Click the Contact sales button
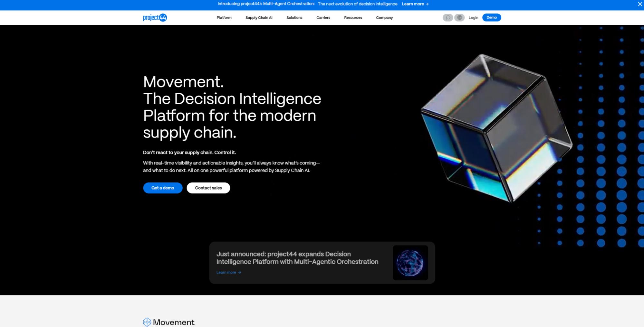This screenshot has height=327, width=644. 208,188
